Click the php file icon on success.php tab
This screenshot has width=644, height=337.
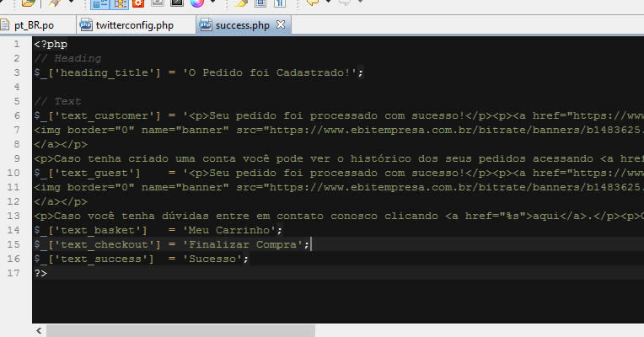(206, 25)
